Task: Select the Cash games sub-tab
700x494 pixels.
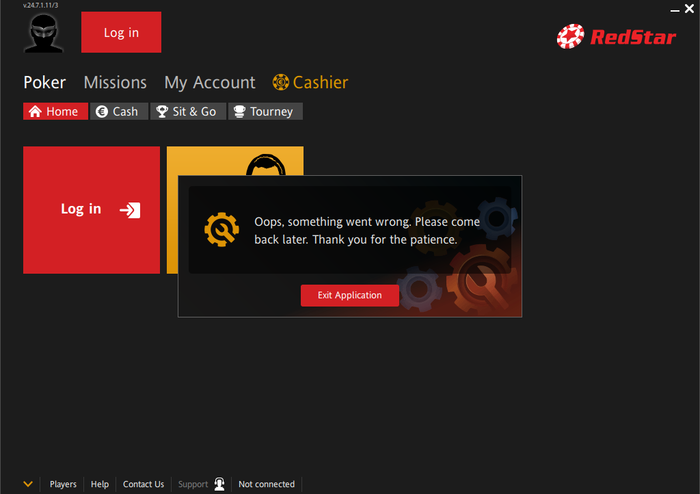Action: click(119, 111)
